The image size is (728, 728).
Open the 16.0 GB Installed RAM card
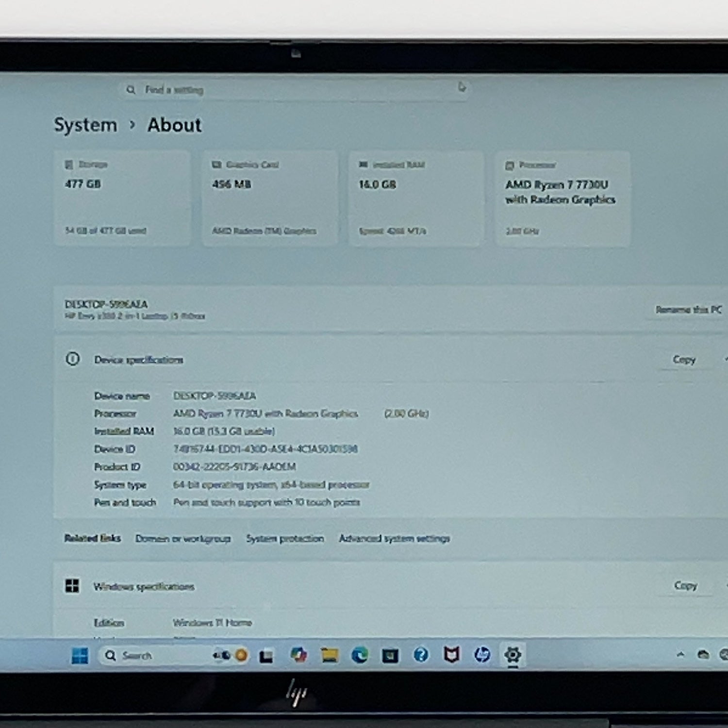(416, 199)
